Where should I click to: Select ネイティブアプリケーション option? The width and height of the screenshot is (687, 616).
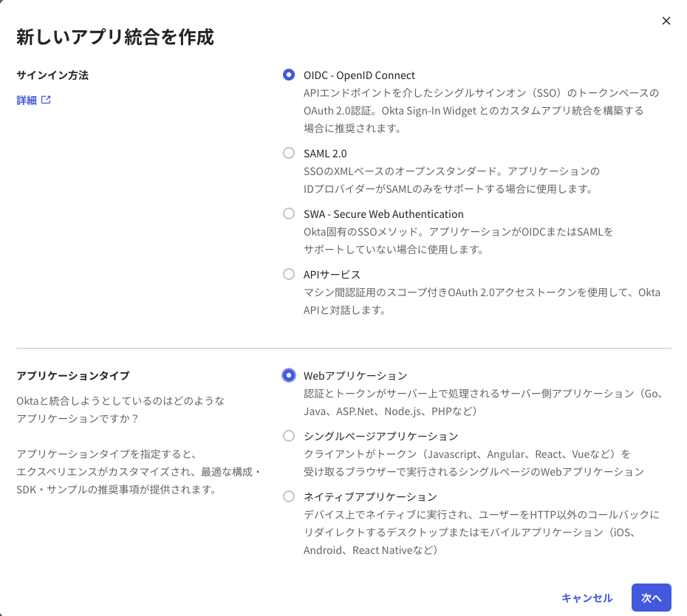(x=289, y=496)
